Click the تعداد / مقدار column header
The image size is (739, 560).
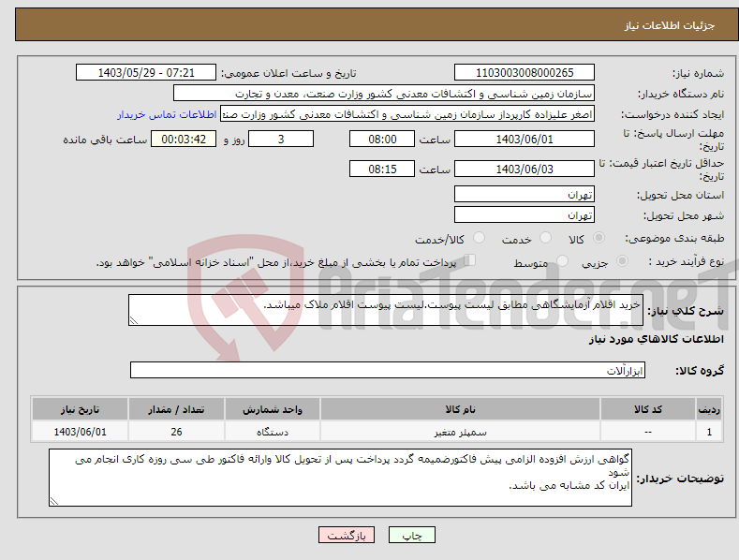[176, 409]
